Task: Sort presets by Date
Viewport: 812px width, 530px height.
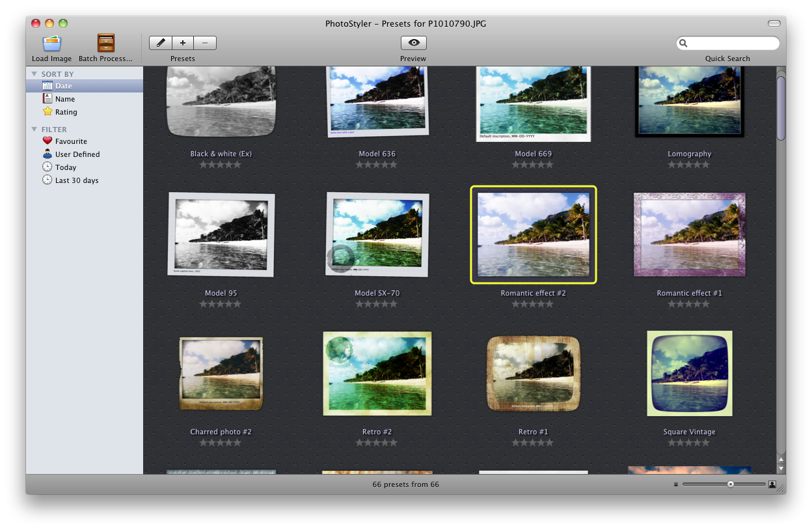Action: (x=85, y=86)
